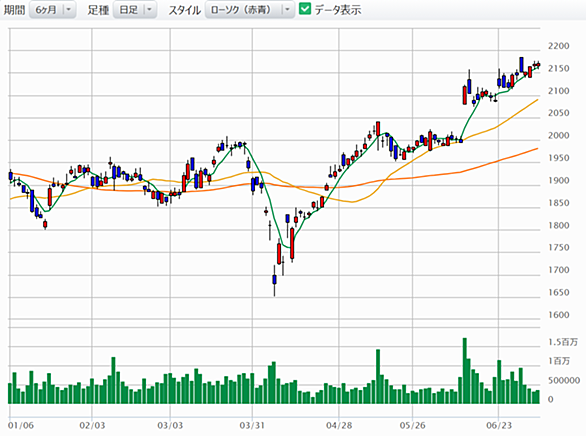586x436 pixels.
Task: Click the 01/06 date label on axis
Action: coord(21,425)
